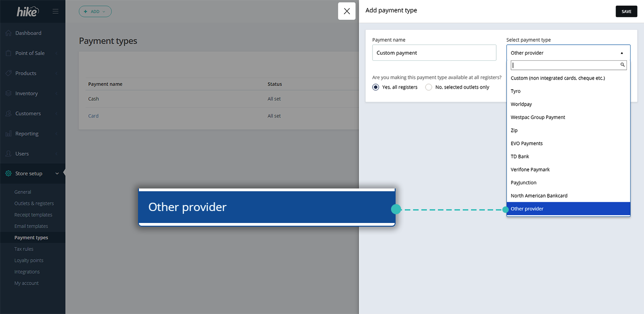
Task: Click the Payment name input field
Action: [x=434, y=53]
